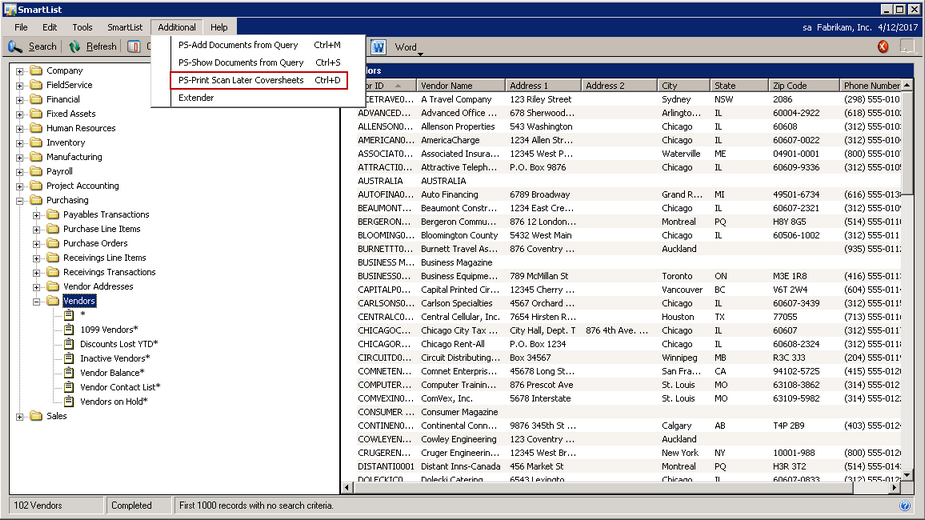Click the Fixed Assets folder icon

pos(36,113)
